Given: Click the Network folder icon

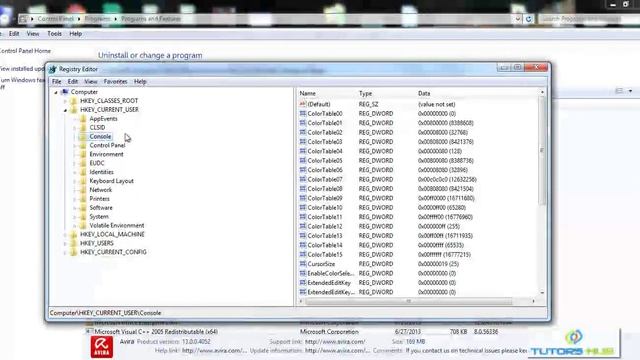Looking at the screenshot, I should 83,190.
